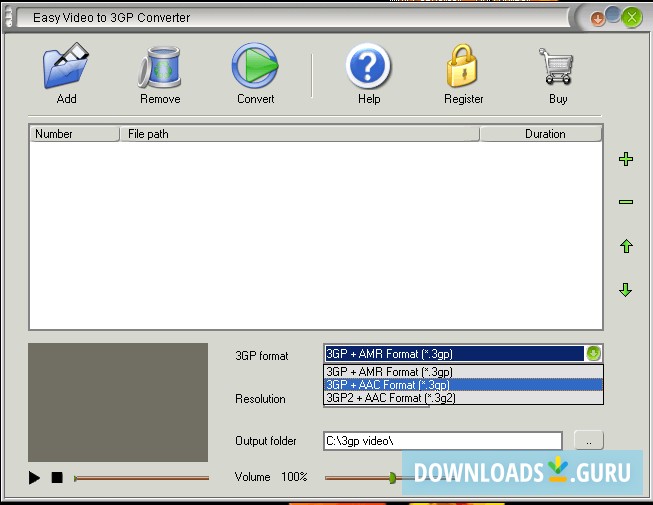The height and width of the screenshot is (505, 653).
Task: Click the blue round title bar button
Action: (613, 14)
